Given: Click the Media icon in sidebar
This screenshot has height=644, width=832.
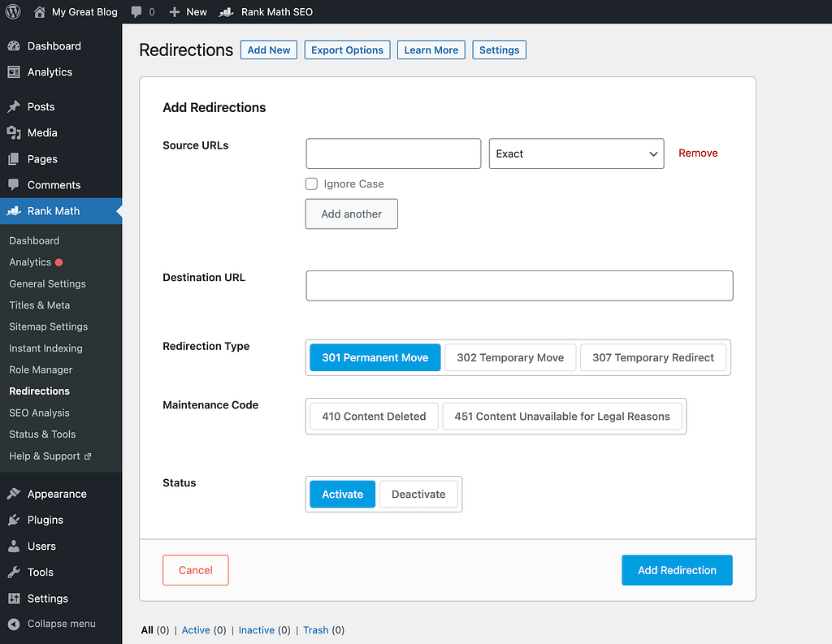Looking at the screenshot, I should coord(14,132).
